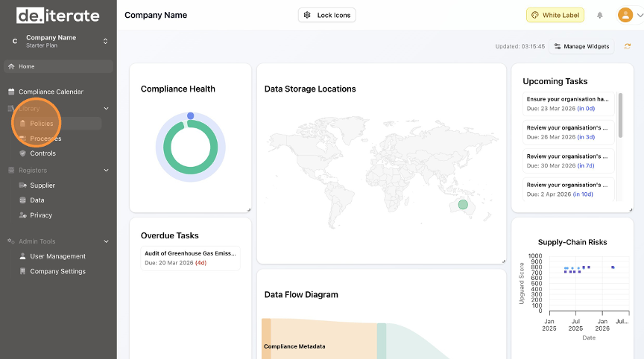Image resolution: width=644 pixels, height=359 pixels.
Task: Click the Controls shield icon
Action: pyautogui.click(x=22, y=153)
